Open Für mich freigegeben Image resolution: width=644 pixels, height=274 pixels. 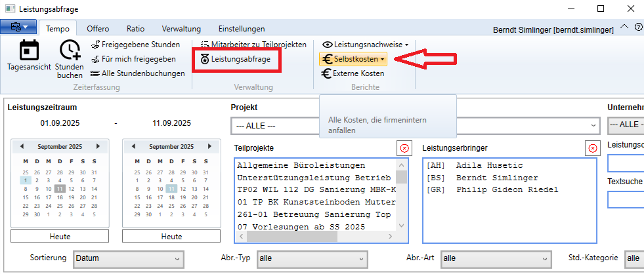click(133, 59)
